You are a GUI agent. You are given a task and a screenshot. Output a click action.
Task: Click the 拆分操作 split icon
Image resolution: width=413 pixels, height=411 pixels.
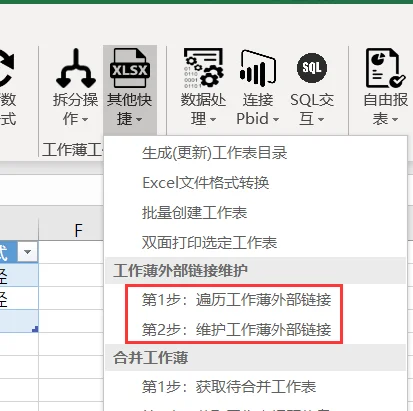coord(76,68)
